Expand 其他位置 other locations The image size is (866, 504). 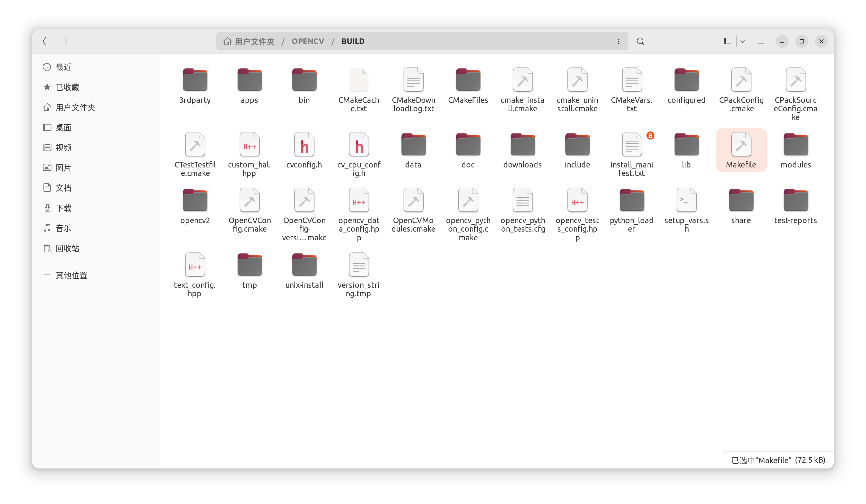pyautogui.click(x=96, y=275)
